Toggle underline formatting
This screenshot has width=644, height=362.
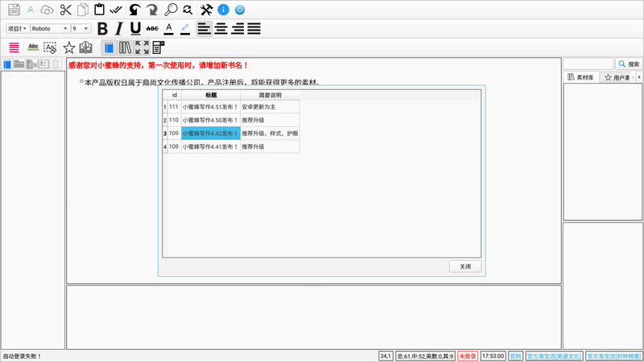pos(134,29)
